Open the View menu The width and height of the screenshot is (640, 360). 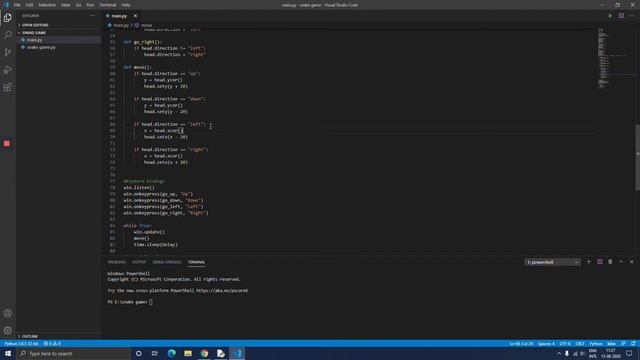[66, 5]
